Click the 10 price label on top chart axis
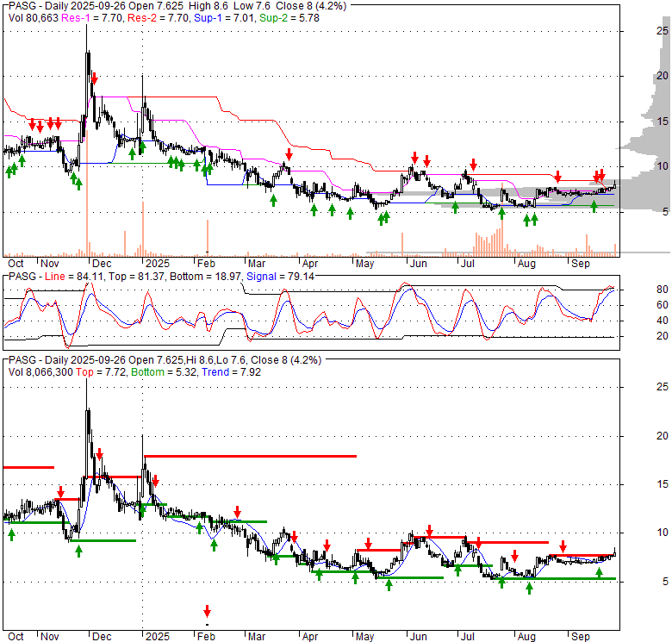 (x=663, y=166)
